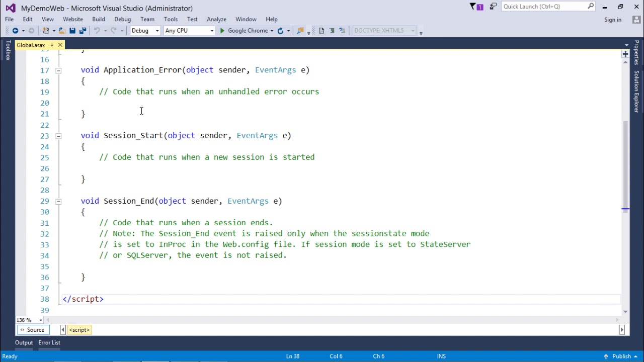The width and height of the screenshot is (644, 362).
Task: Open the View menu
Action: [x=47, y=19]
